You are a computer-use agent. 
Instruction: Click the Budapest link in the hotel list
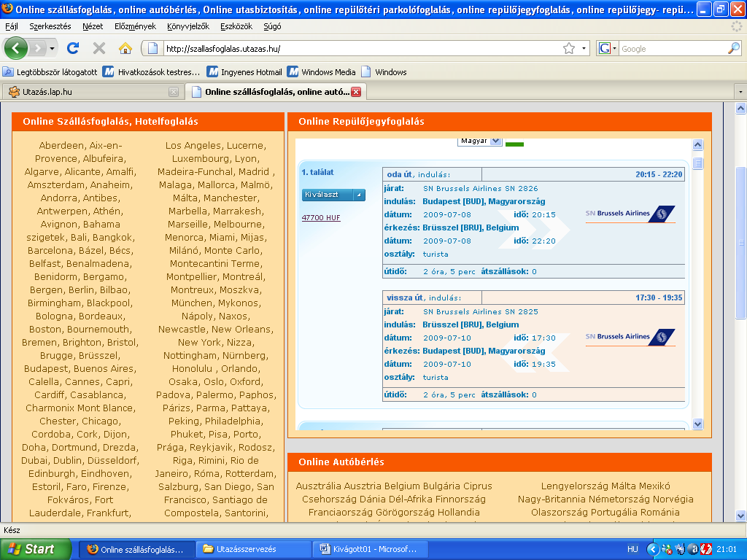click(46, 368)
